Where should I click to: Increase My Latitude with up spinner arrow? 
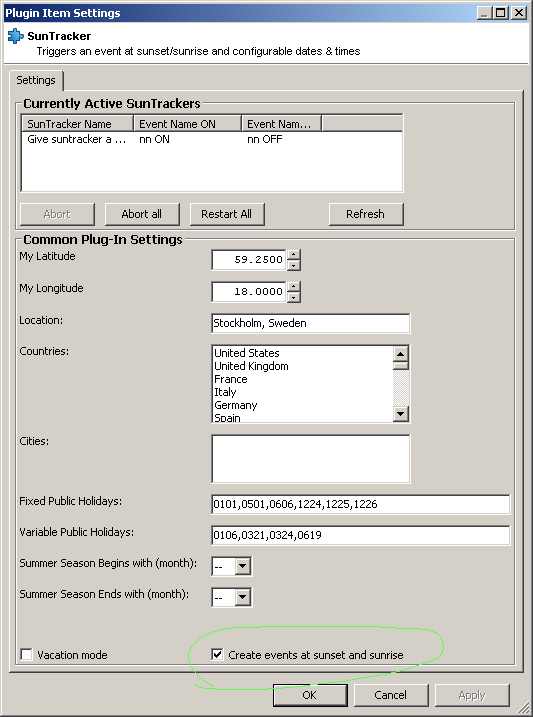293,254
